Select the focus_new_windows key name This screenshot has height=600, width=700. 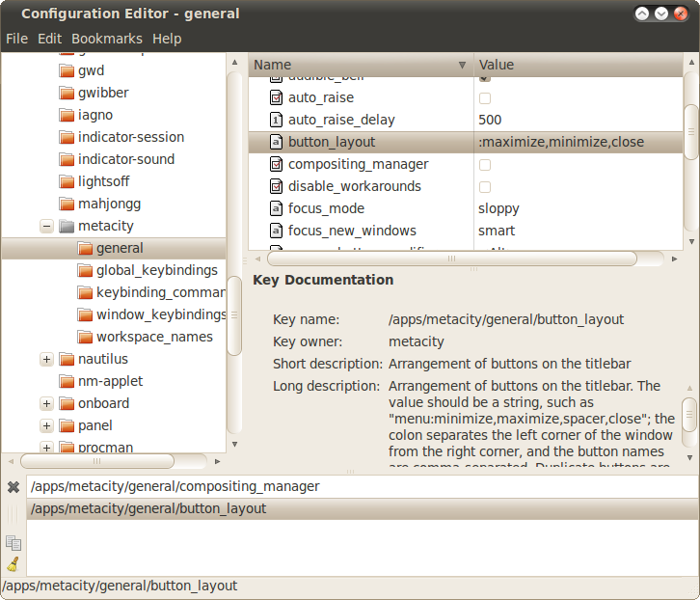click(x=352, y=231)
